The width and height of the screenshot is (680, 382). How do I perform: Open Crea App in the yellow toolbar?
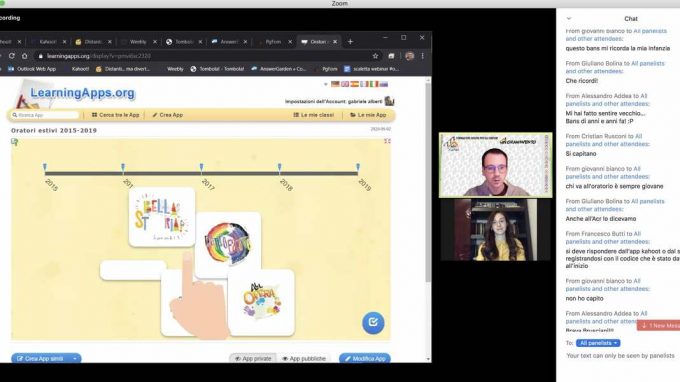tap(167, 115)
